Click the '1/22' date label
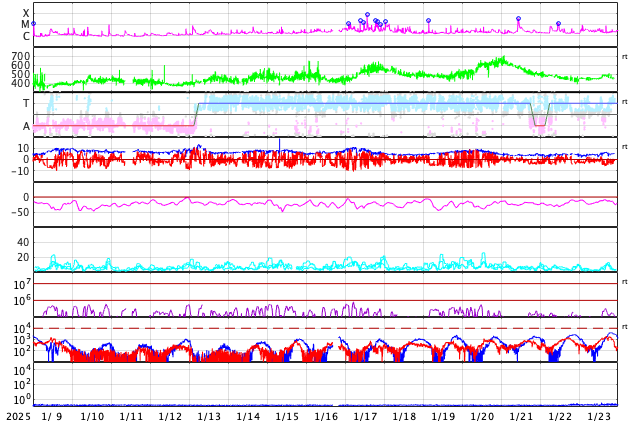634x424 pixels. pyautogui.click(x=560, y=417)
